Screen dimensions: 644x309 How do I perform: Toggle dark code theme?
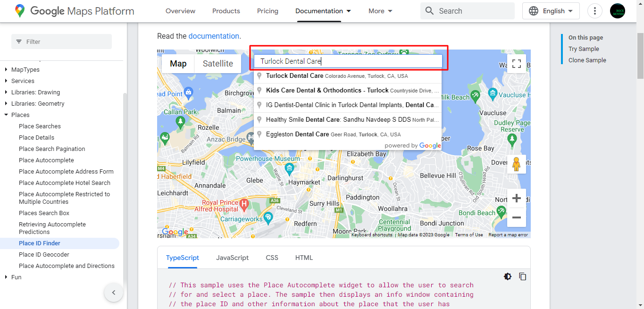pyautogui.click(x=508, y=276)
